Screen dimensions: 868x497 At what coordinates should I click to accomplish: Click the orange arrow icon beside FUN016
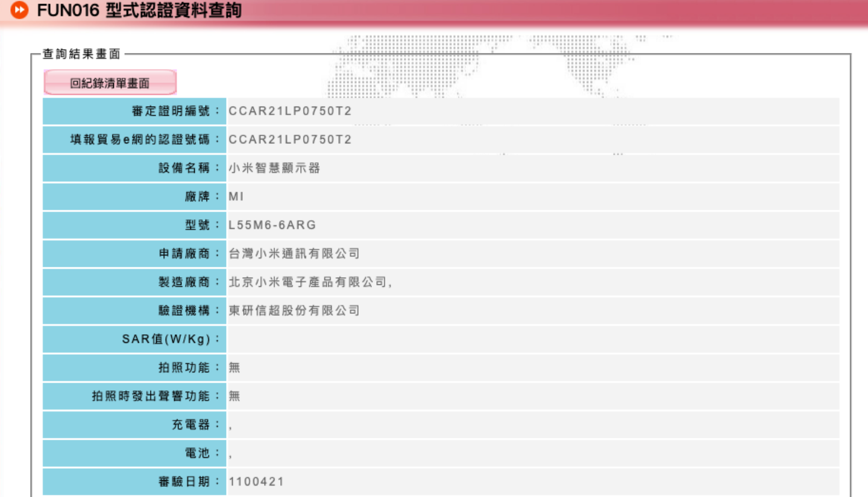pos(19,10)
